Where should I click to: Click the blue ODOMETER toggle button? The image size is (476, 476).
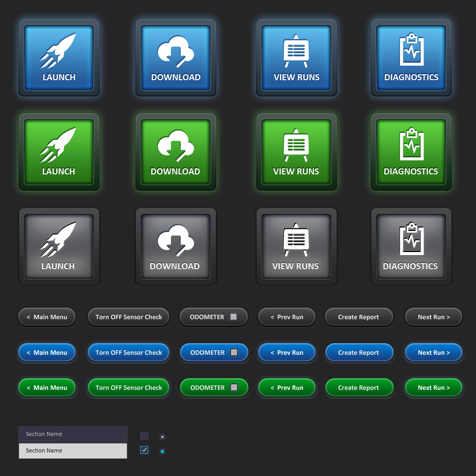click(x=214, y=352)
